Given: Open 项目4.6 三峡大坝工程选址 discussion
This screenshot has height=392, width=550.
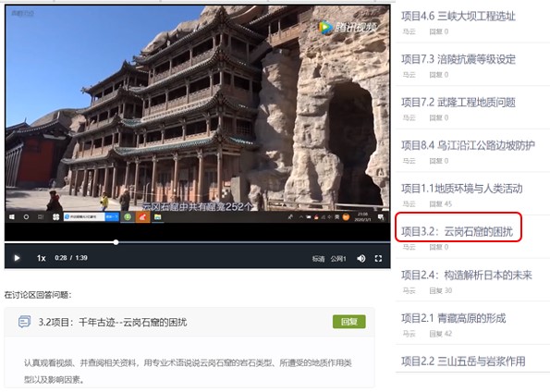Looking at the screenshot, I should [x=458, y=16].
